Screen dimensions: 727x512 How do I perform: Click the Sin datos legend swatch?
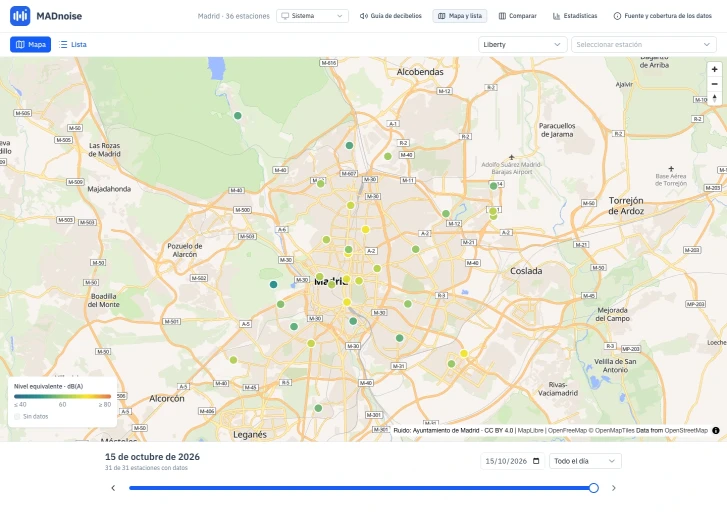click(x=17, y=416)
